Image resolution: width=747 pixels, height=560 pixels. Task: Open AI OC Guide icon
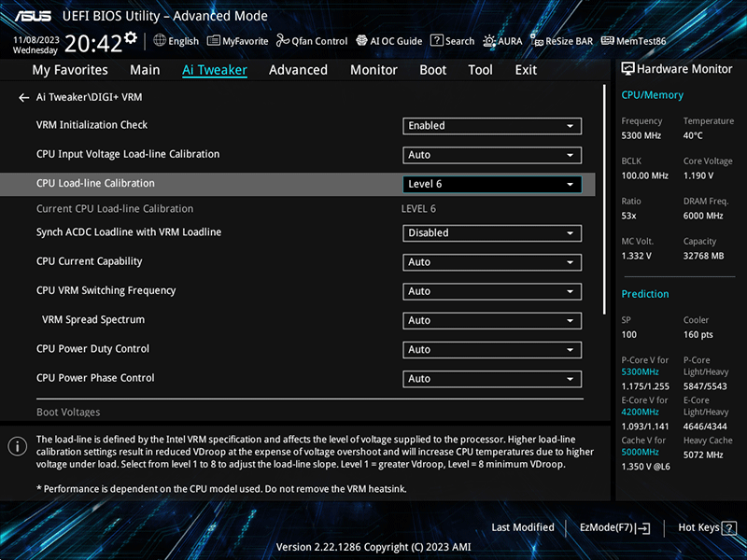[361, 40]
